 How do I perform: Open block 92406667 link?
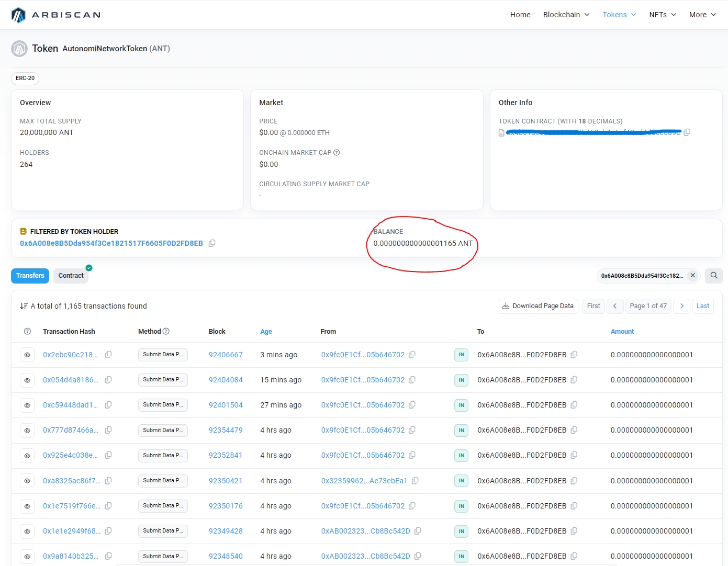226,355
